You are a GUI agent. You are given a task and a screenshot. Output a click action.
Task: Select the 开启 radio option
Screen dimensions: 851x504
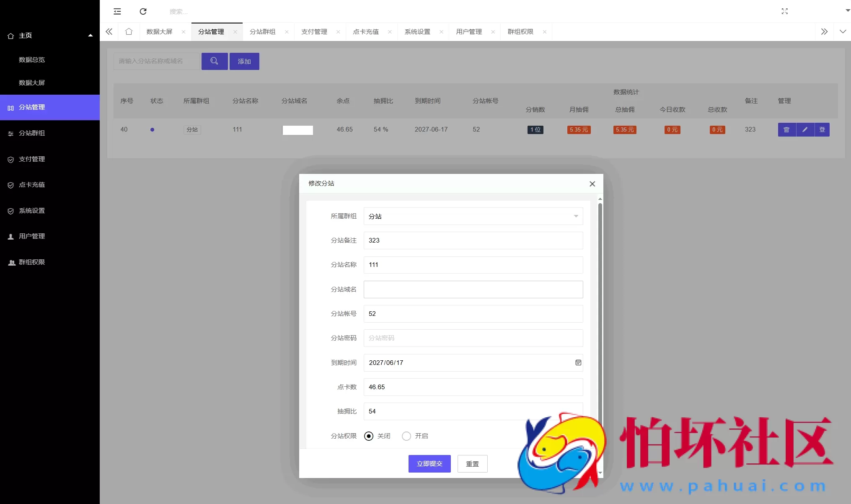pyautogui.click(x=406, y=436)
